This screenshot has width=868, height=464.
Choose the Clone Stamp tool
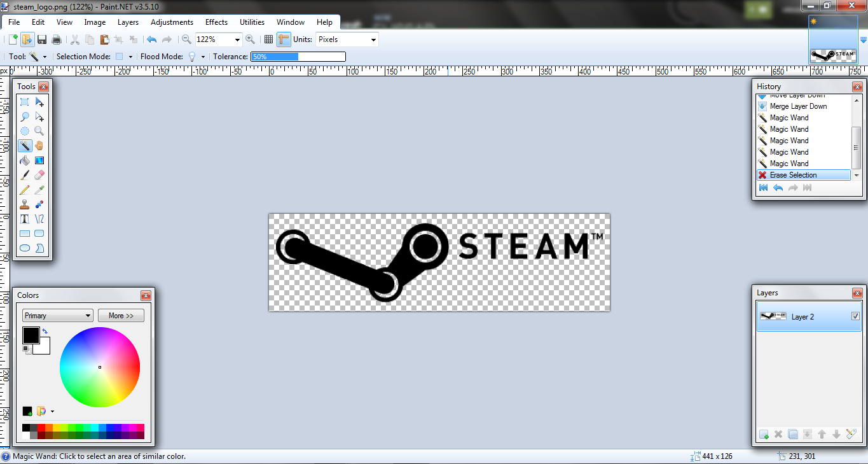click(x=25, y=204)
